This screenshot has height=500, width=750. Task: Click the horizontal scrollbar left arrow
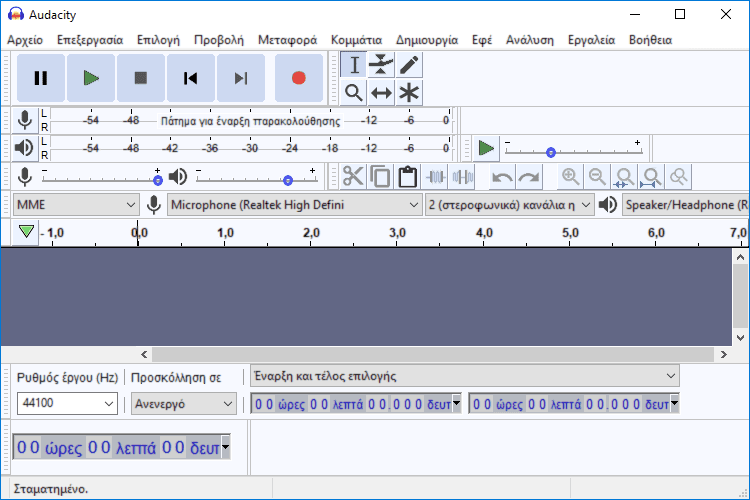[144, 355]
